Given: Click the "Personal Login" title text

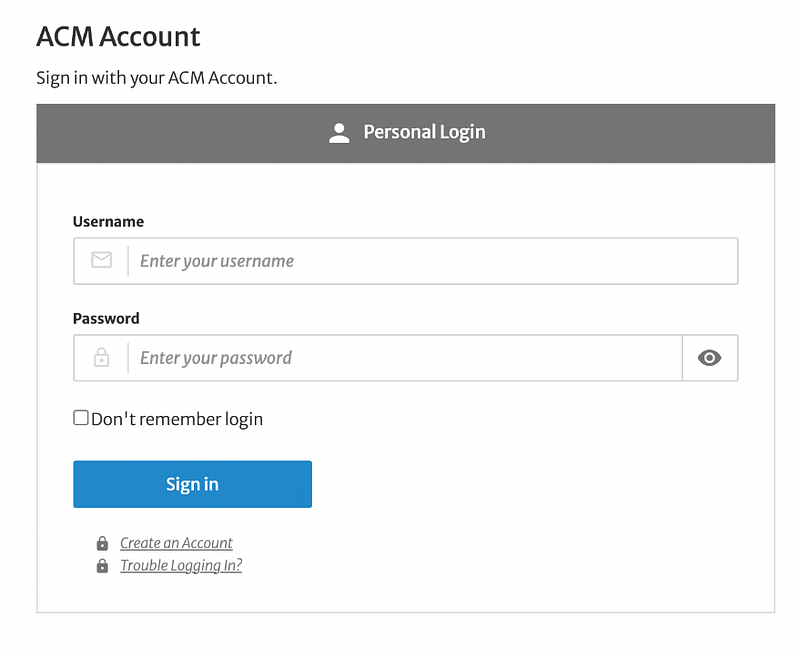Looking at the screenshot, I should pyautogui.click(x=424, y=132).
